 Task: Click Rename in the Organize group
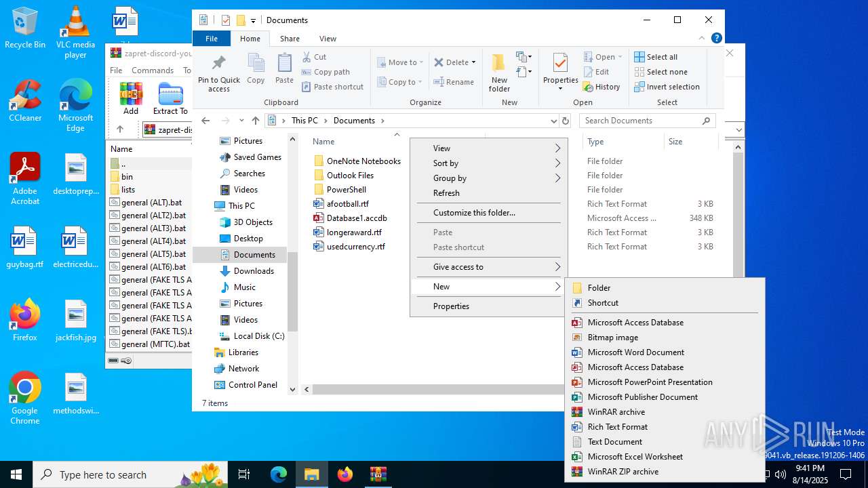[x=454, y=82]
